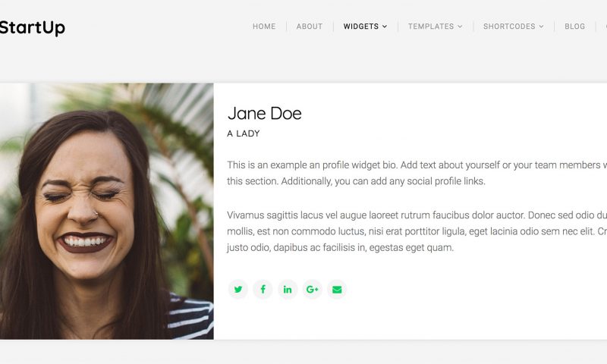This screenshot has width=607, height=364.
Task: Click the Vivamus sagittis lorem paragraph
Action: [417, 231]
